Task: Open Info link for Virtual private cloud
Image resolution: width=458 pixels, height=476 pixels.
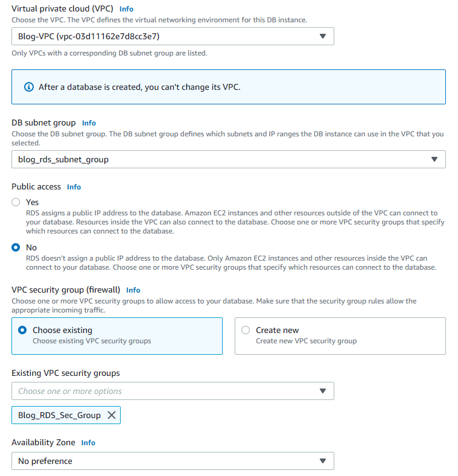Action: point(126,9)
